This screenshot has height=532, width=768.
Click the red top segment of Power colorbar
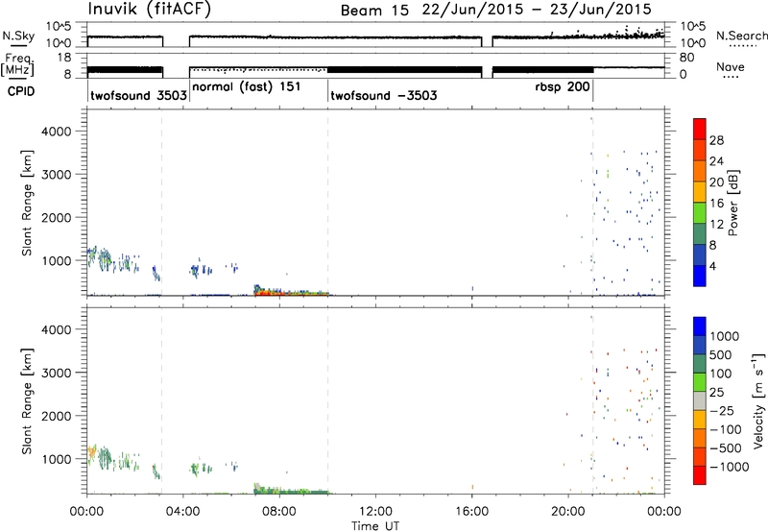[x=700, y=129]
